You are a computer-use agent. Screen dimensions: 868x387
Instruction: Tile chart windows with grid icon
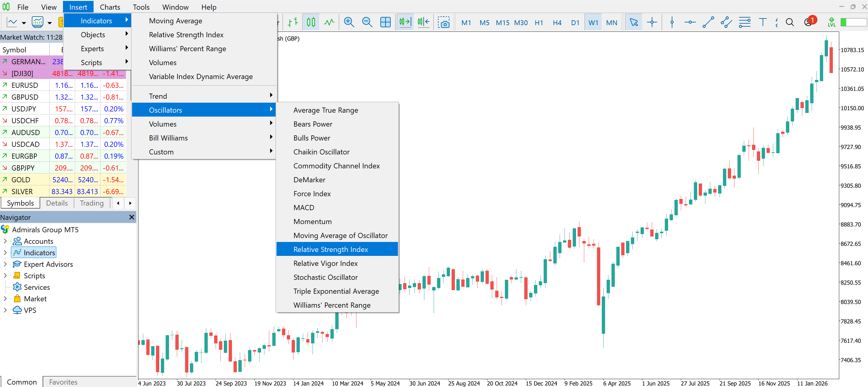385,23
